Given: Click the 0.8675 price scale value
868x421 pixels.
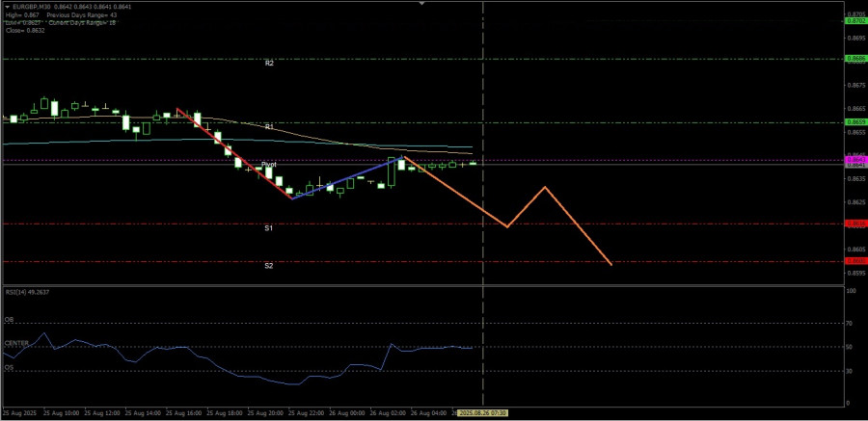Looking at the screenshot, I should tap(855, 85).
